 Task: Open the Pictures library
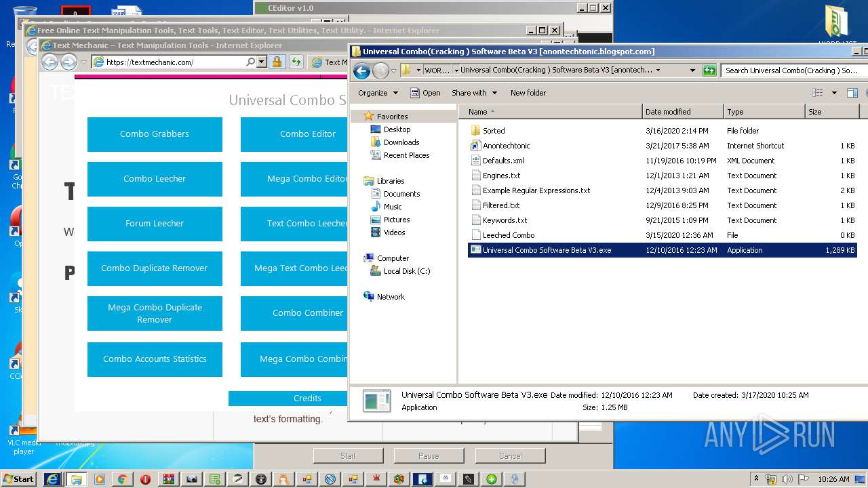397,220
